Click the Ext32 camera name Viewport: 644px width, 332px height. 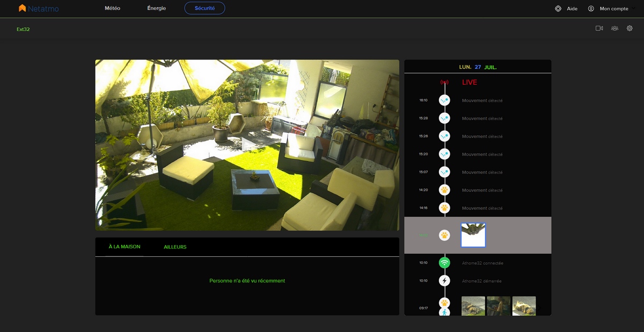23,29
